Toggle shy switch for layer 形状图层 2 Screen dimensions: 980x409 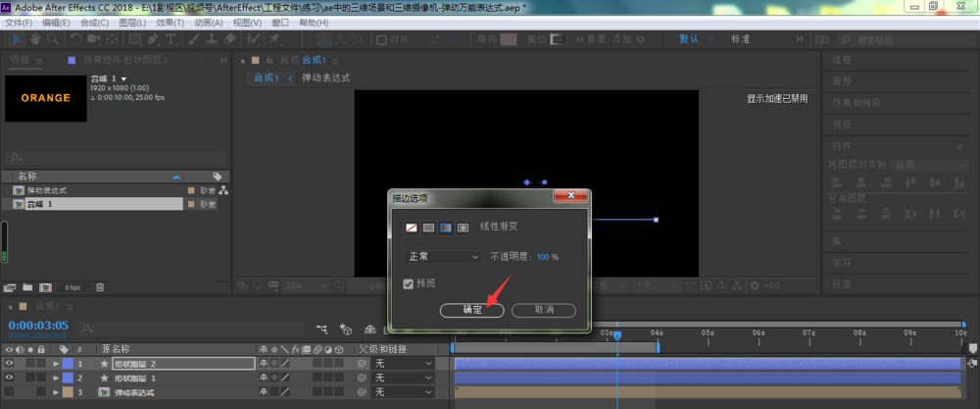[x=264, y=363]
